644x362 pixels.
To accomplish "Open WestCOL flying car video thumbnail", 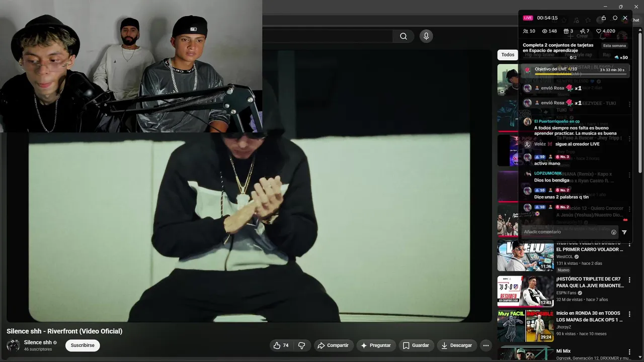I will 525,256.
